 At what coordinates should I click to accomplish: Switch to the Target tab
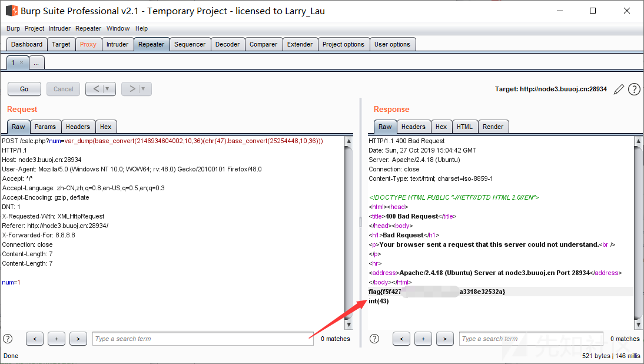pos(61,44)
